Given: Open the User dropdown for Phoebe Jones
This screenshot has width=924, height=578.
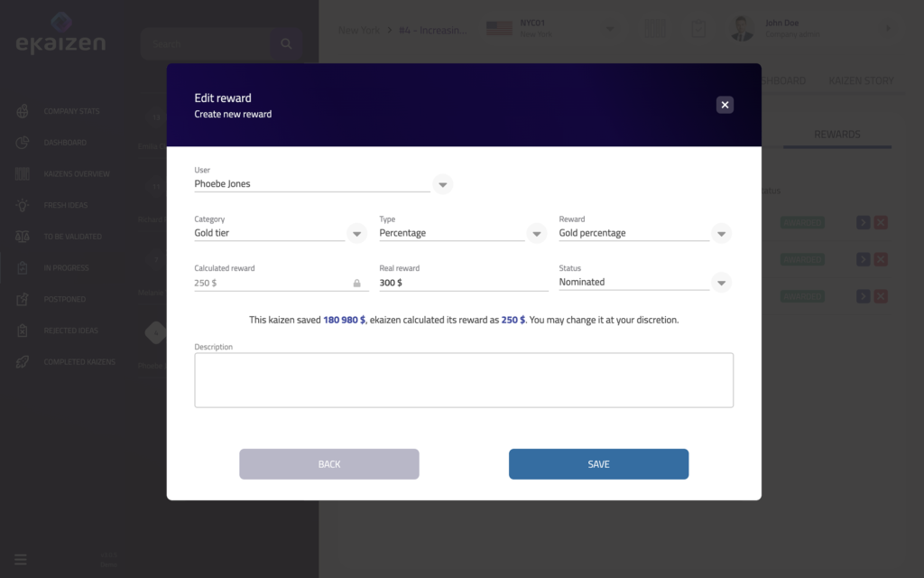Looking at the screenshot, I should click(442, 184).
